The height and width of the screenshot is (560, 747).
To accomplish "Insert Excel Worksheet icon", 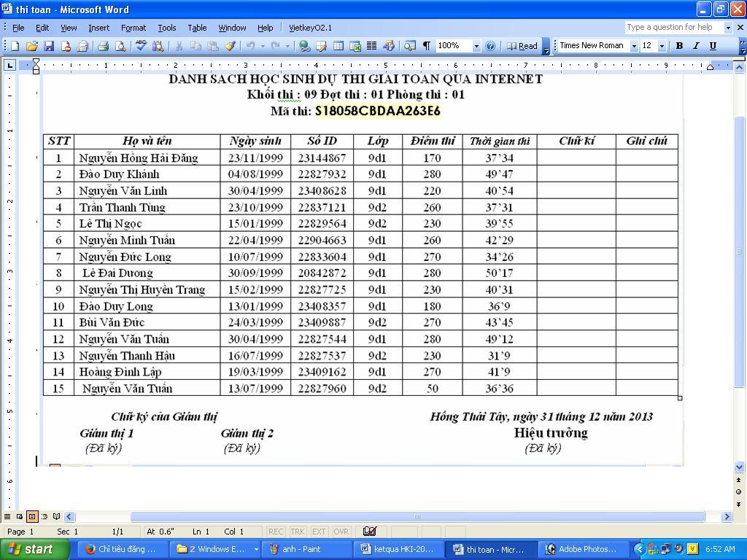I will pyautogui.click(x=355, y=46).
